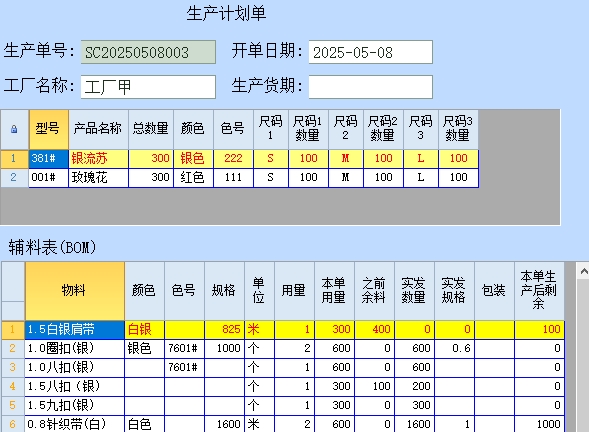
Task: Click the 本单生产后剩余 column header
Action: [539, 291]
